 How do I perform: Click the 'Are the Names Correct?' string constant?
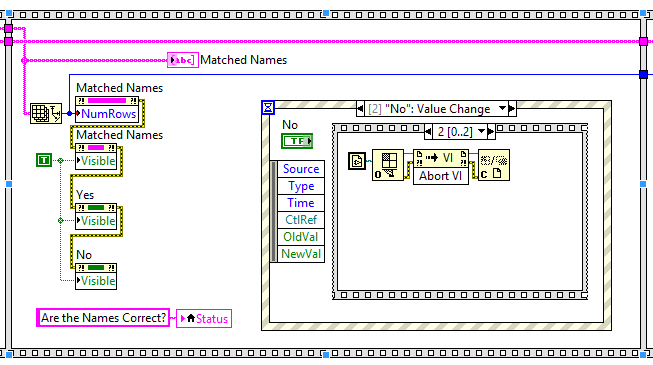(103, 318)
